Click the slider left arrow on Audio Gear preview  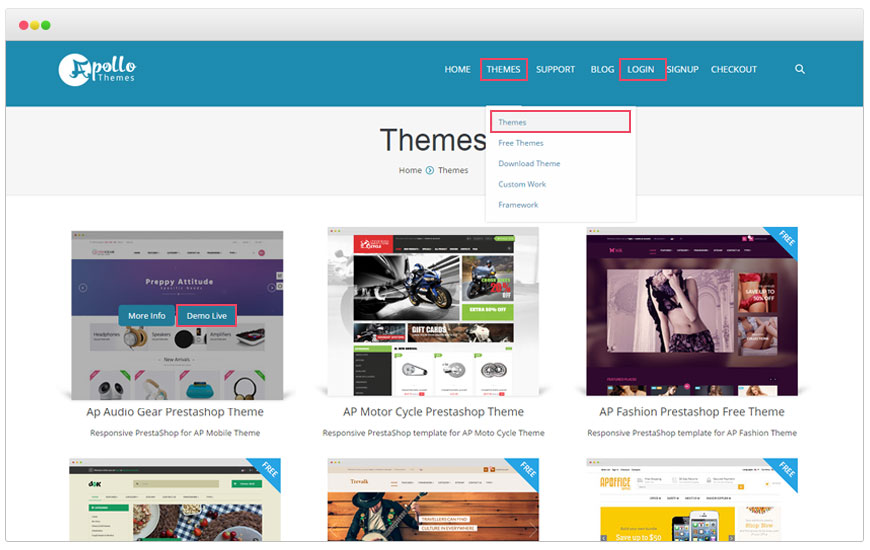point(84,288)
